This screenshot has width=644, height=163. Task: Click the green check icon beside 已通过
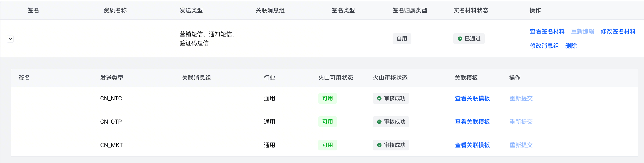pos(460,39)
